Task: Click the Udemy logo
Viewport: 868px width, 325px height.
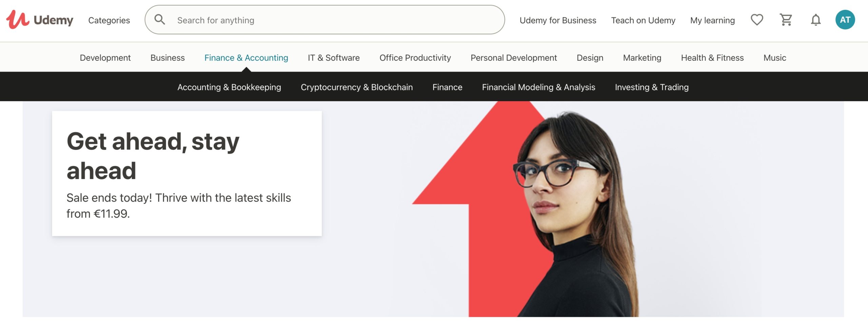Action: coord(39,20)
